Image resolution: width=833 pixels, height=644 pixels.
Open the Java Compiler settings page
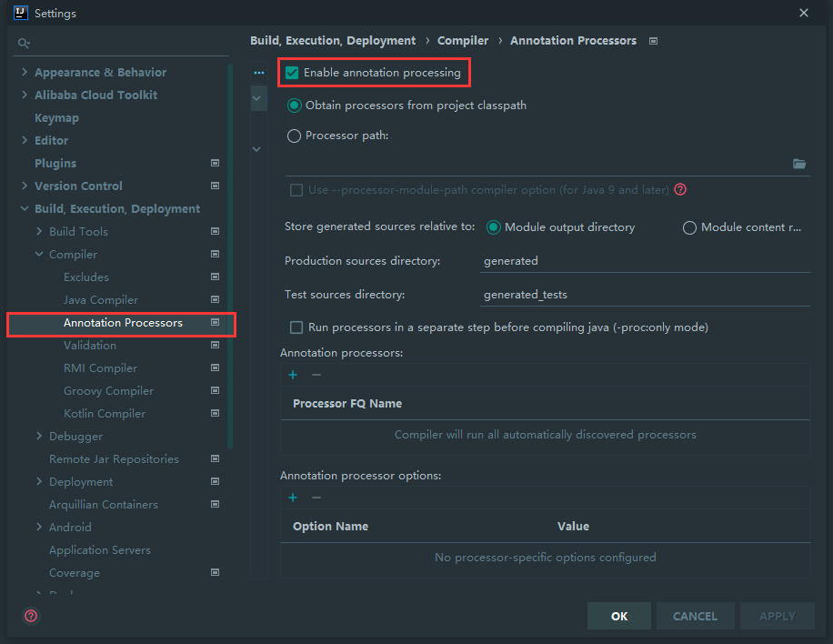(x=100, y=300)
